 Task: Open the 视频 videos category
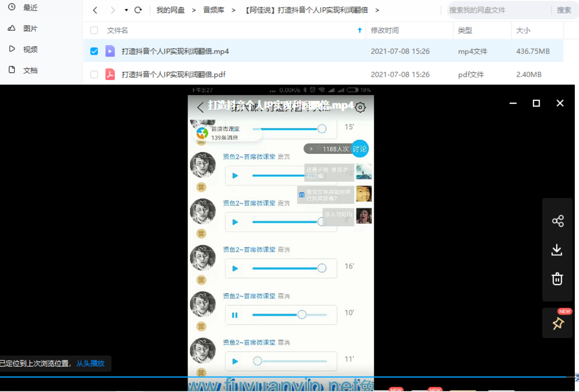[30, 49]
